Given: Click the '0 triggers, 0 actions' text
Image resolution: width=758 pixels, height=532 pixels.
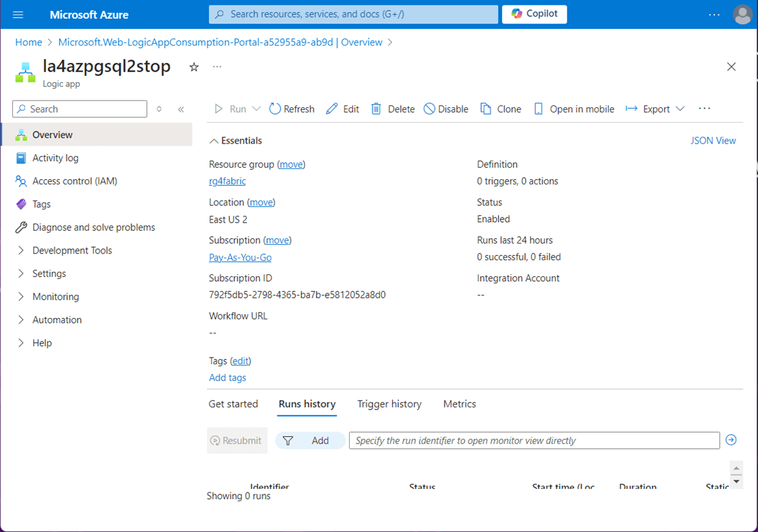Looking at the screenshot, I should (517, 181).
